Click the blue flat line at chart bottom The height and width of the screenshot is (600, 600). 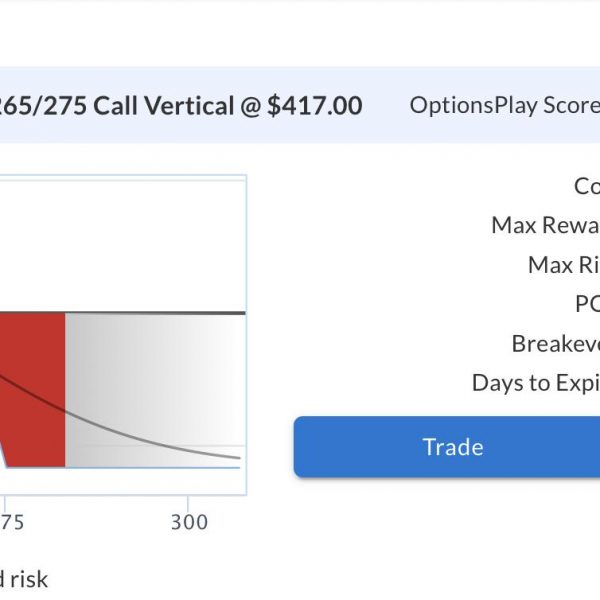pyautogui.click(x=123, y=467)
